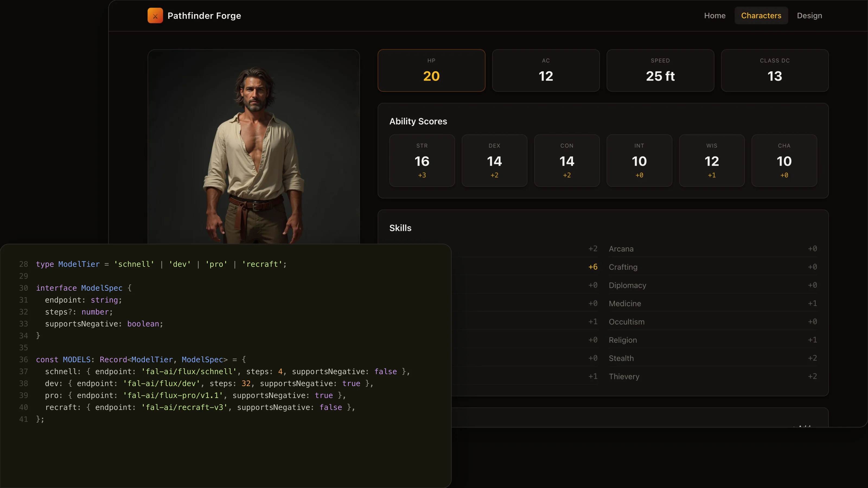868x488 pixels.
Task: Select the AC stat card
Action: click(x=546, y=70)
